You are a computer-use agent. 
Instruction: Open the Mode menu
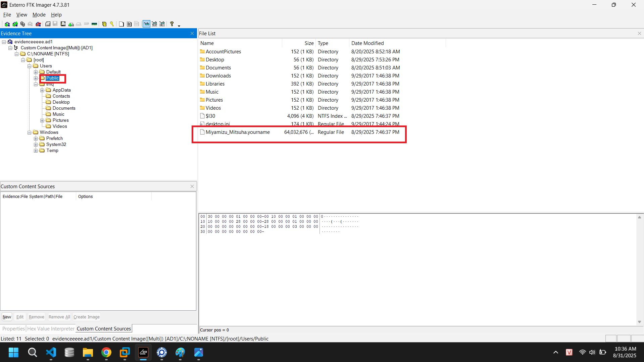(x=39, y=15)
